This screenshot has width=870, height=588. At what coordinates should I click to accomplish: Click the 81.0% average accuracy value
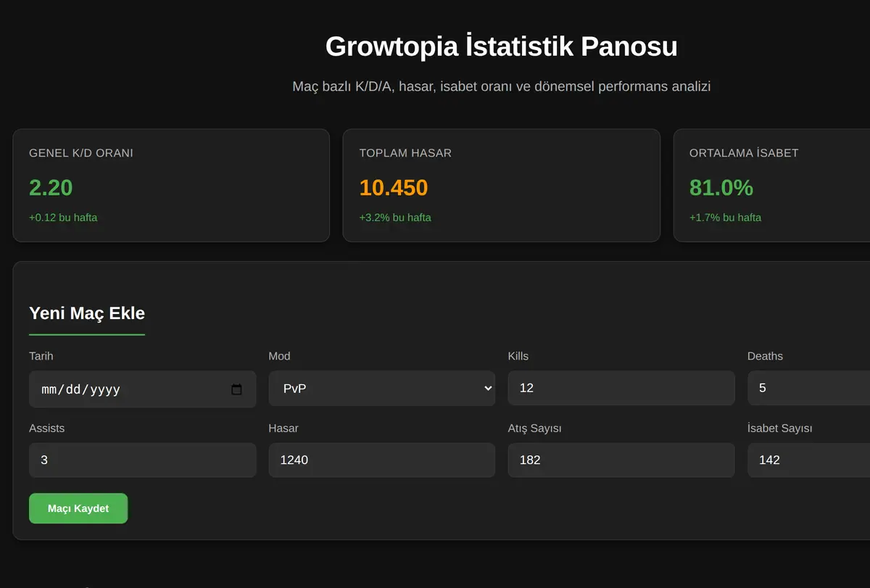click(721, 188)
